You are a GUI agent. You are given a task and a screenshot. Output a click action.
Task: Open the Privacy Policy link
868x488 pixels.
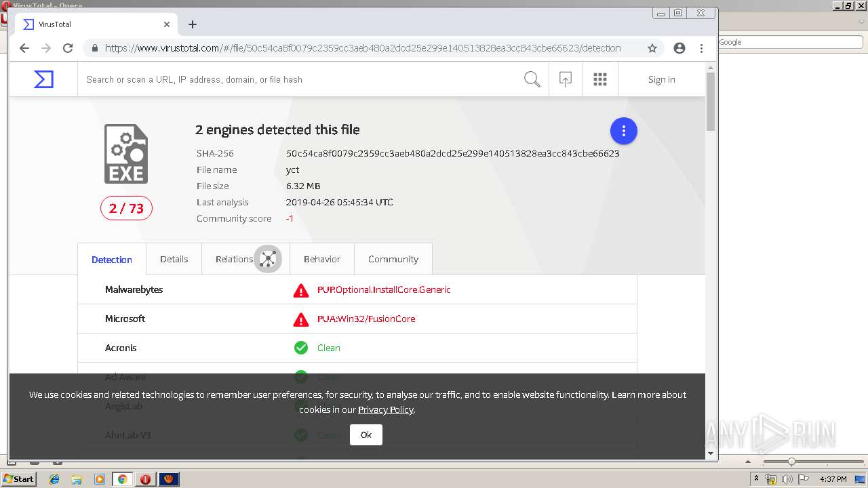(x=385, y=409)
